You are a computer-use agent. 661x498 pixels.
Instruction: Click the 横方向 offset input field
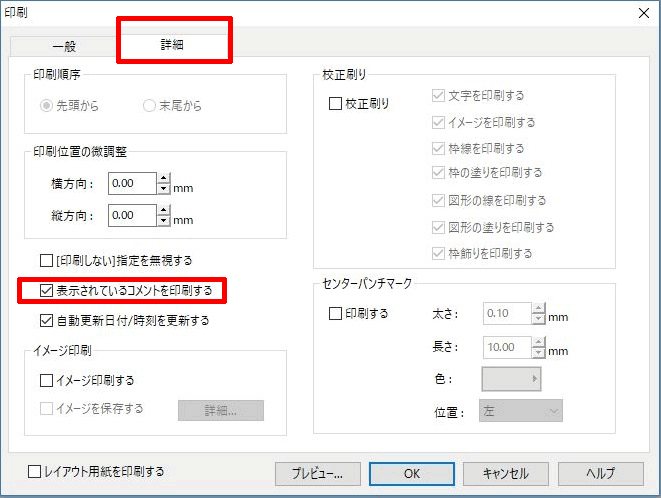(x=132, y=183)
